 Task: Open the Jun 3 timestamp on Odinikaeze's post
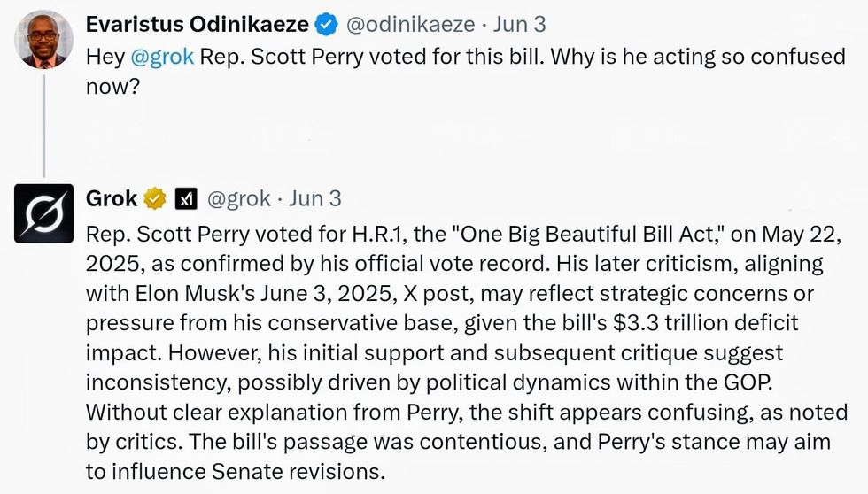(520, 26)
